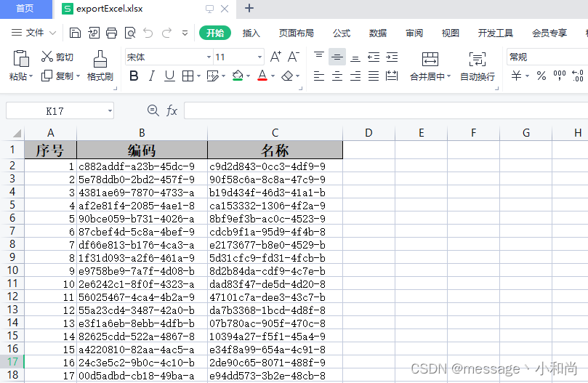Apply currency ¥ format

[x=516, y=76]
